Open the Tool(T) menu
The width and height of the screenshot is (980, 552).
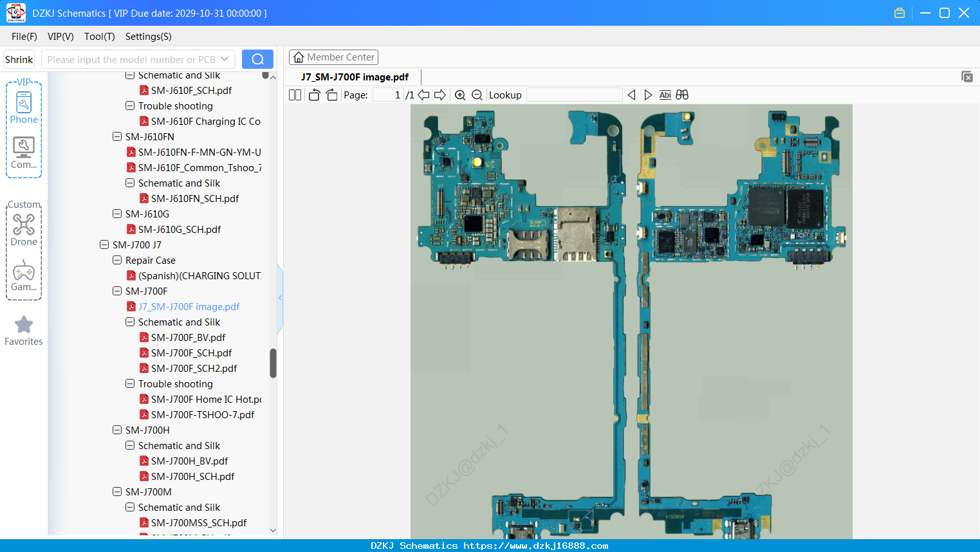tap(100, 36)
